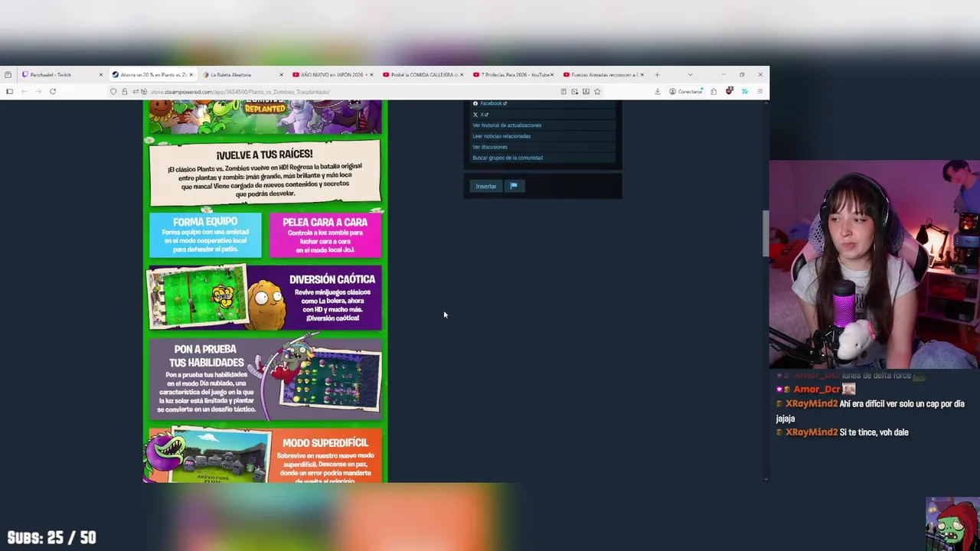Close the La Ruleta Aleatoria tab
This screenshot has width=980, height=551.
pos(281,75)
